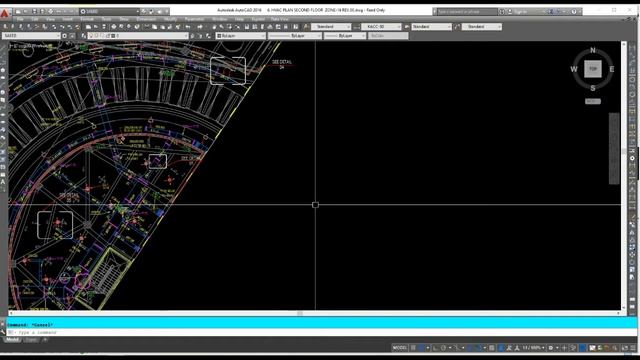The height and width of the screenshot is (360, 640).
Task: Click the Table Style icon in Styles toolbar
Action: tap(407, 27)
